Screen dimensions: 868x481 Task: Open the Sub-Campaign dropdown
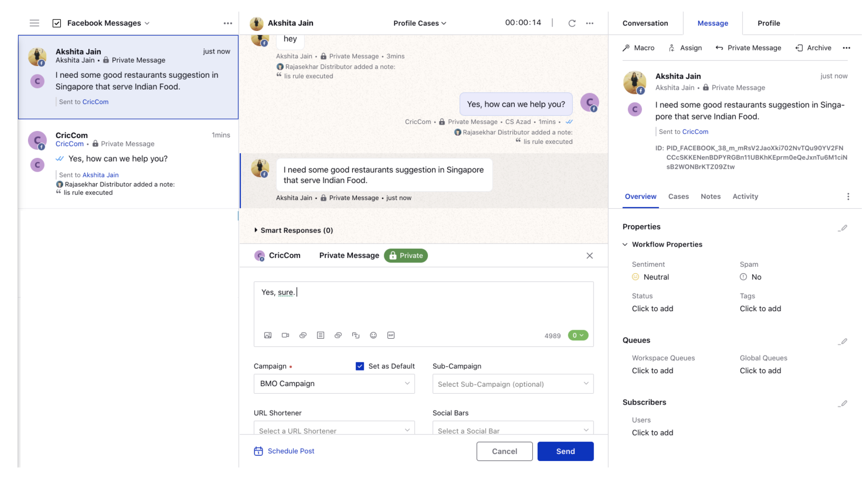[513, 384]
